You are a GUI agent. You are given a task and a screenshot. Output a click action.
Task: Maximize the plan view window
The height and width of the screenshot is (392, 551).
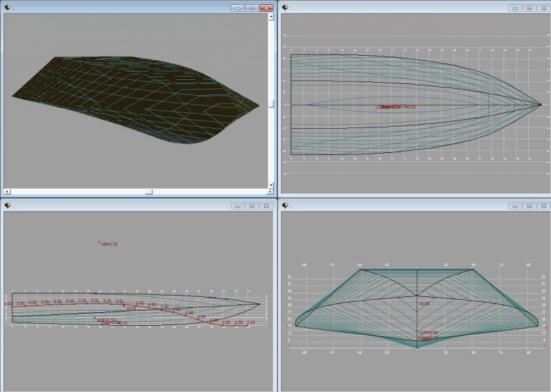[x=529, y=8]
